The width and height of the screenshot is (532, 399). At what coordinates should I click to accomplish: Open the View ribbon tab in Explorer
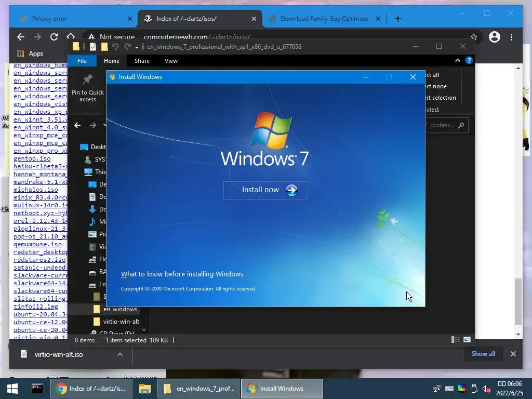tap(171, 61)
